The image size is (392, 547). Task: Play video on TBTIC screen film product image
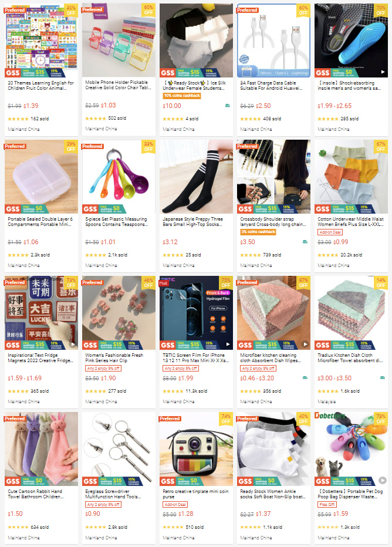228,345
